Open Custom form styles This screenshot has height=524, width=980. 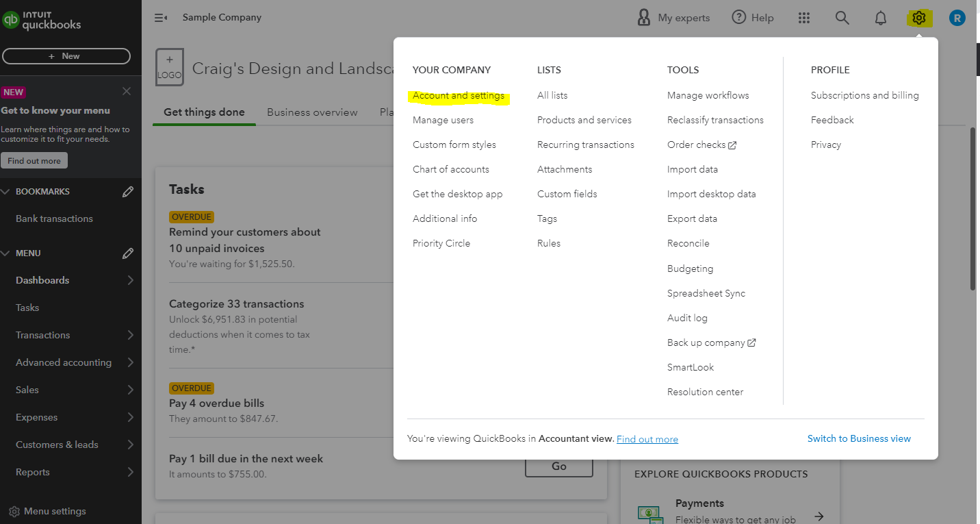pyautogui.click(x=454, y=145)
